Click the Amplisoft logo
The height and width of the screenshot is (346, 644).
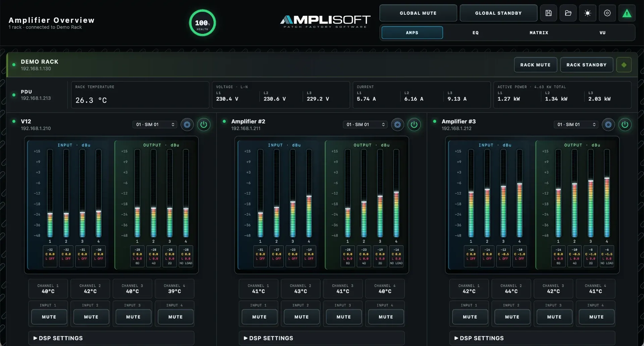(325, 21)
